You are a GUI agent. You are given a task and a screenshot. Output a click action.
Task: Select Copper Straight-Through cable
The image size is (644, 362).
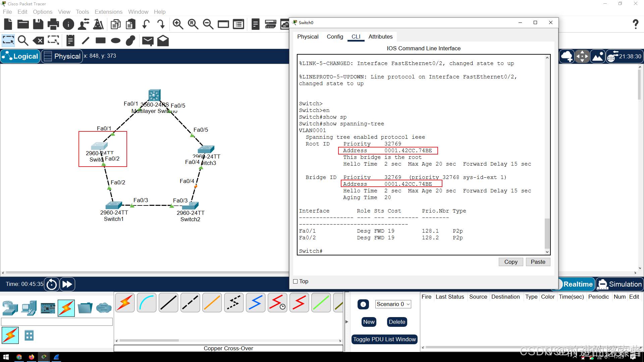168,303
